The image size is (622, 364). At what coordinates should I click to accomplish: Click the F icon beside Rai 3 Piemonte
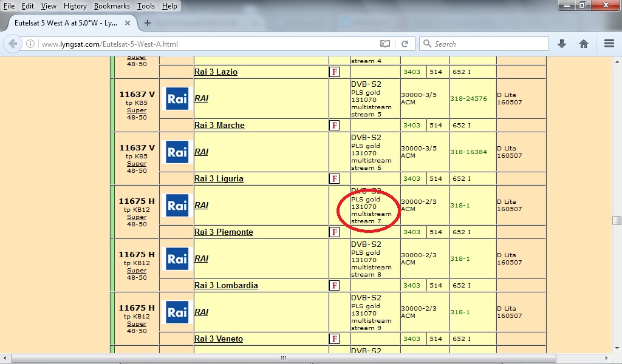click(335, 232)
